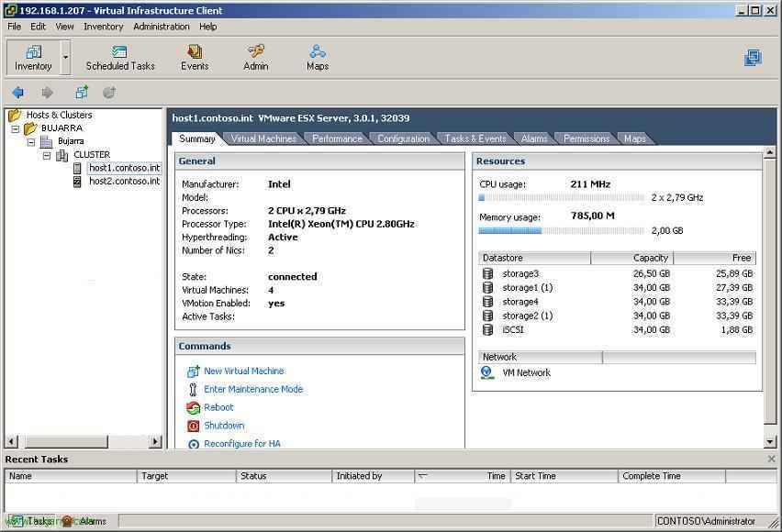782x532 pixels.
Task: Select the VM Network icon
Action: 486,372
